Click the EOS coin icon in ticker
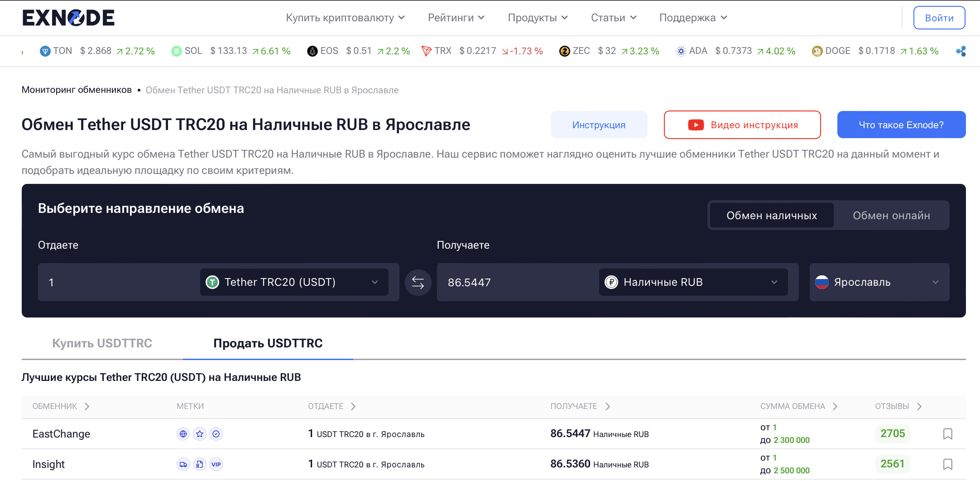 tap(312, 51)
